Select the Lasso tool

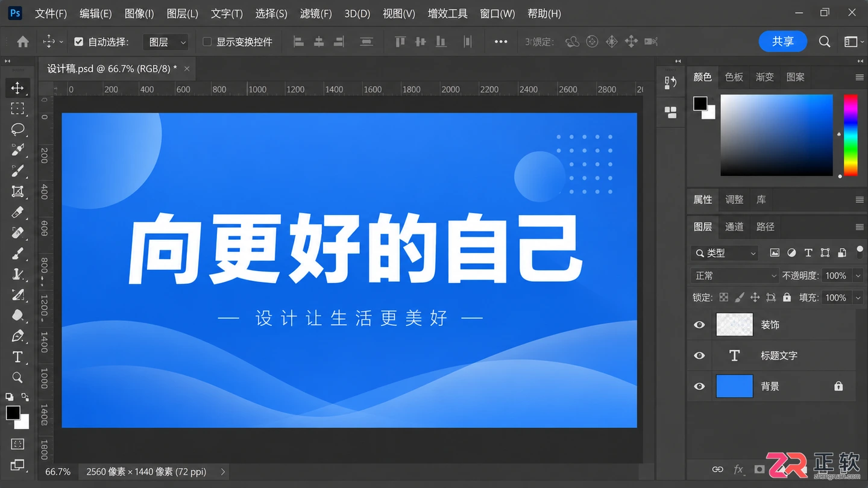17,129
